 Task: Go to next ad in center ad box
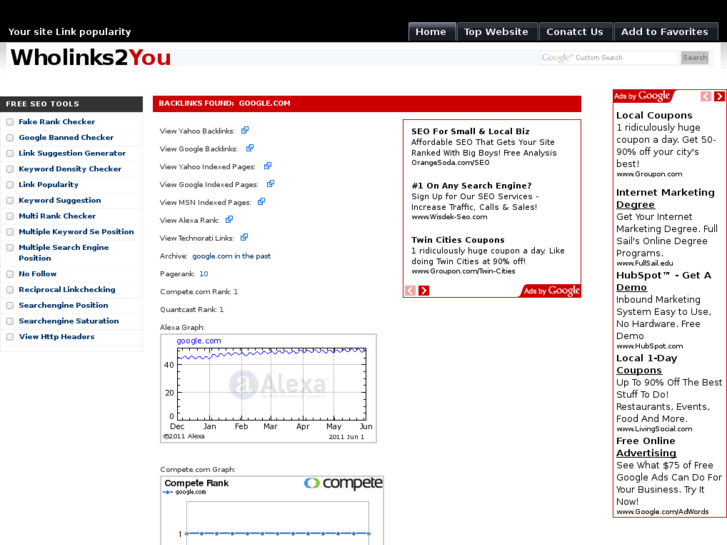click(x=424, y=290)
